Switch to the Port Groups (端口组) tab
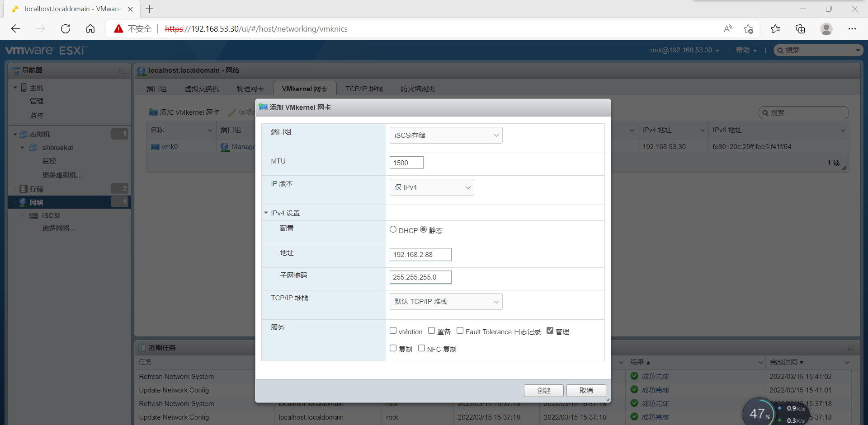The width and height of the screenshot is (868, 425). [x=156, y=89]
